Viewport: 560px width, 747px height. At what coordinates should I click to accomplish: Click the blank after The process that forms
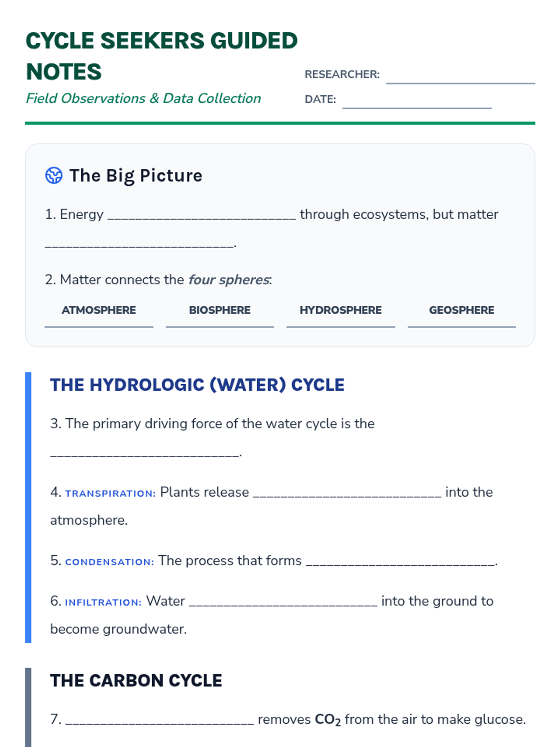pyautogui.click(x=400, y=562)
